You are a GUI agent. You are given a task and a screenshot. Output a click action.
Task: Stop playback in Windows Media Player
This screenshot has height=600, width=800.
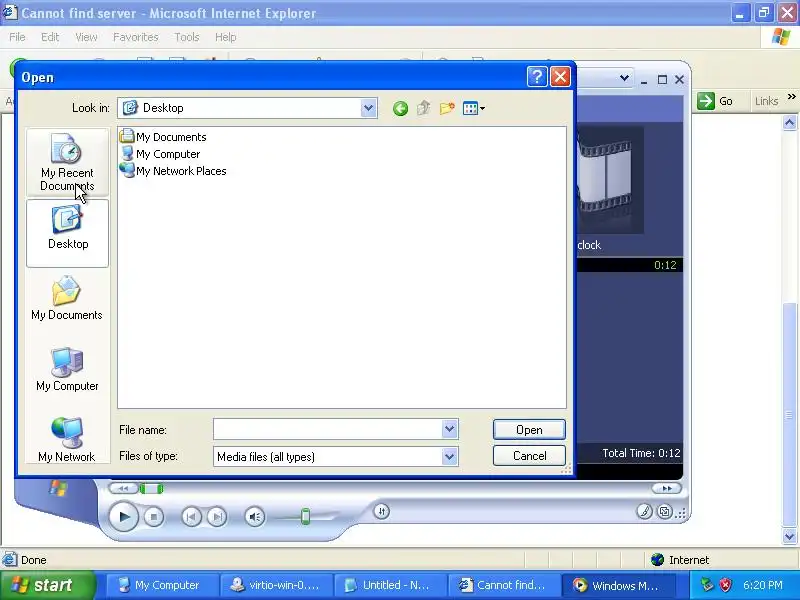pos(154,517)
